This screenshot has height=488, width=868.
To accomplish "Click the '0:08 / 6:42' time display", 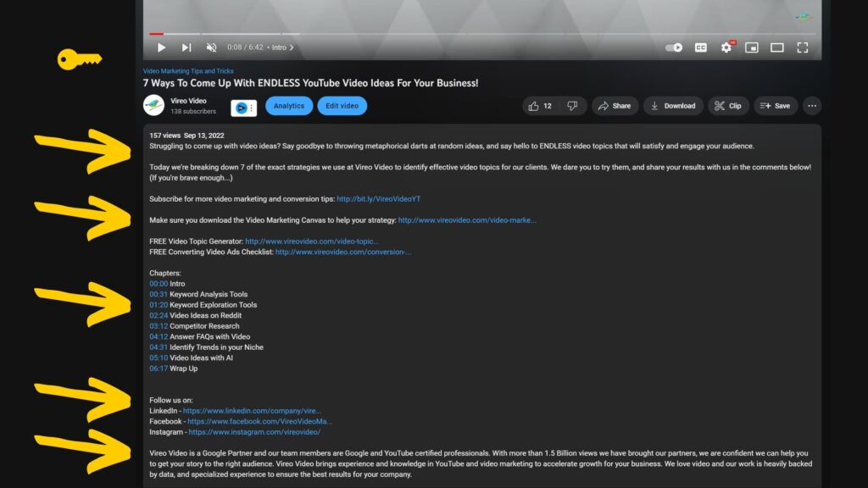I will (245, 47).
